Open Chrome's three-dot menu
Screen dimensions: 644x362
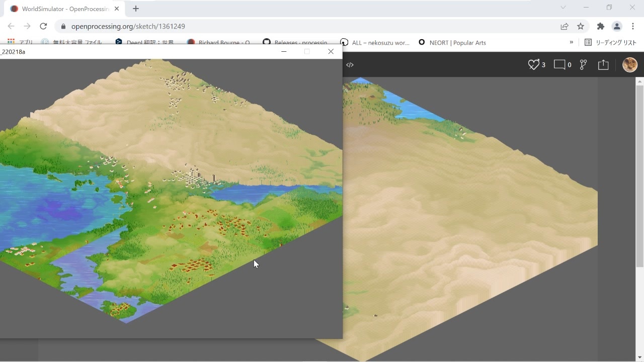pyautogui.click(x=633, y=26)
